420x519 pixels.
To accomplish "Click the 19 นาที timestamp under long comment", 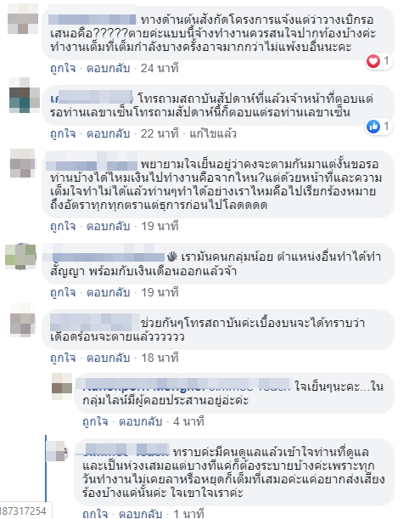I will [x=160, y=227].
